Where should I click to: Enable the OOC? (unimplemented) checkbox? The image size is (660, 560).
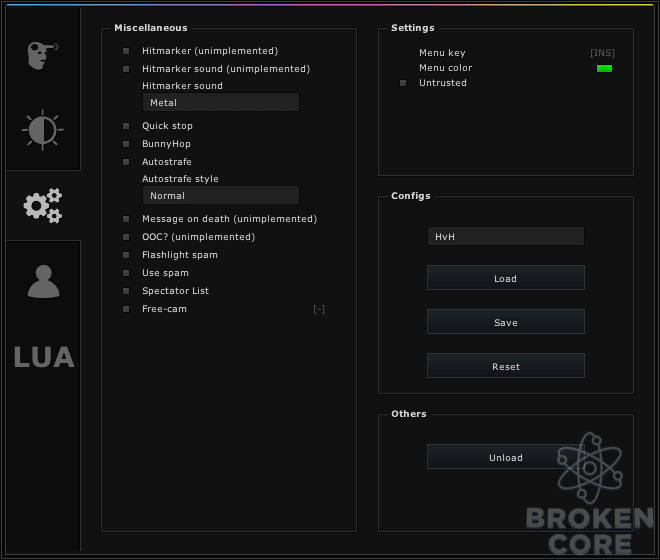click(x=126, y=237)
